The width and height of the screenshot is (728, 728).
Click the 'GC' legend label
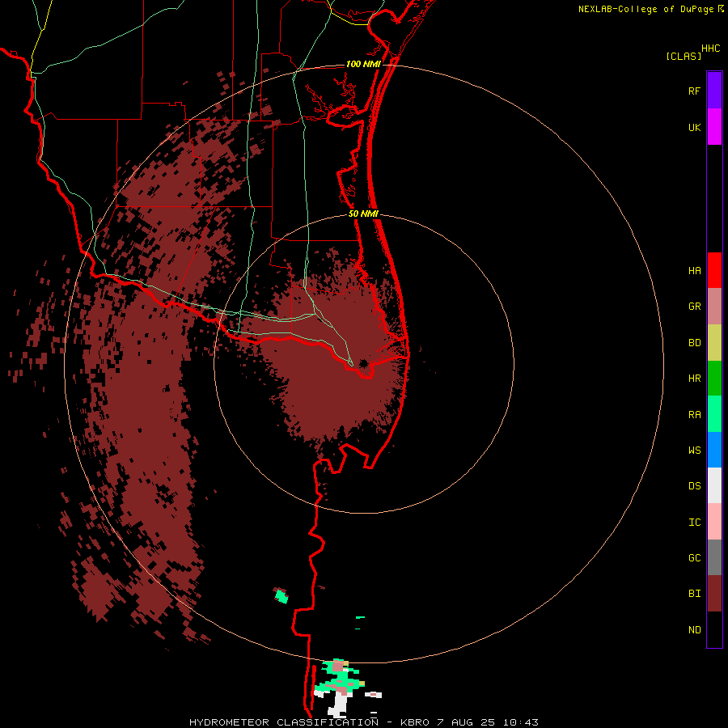(694, 558)
